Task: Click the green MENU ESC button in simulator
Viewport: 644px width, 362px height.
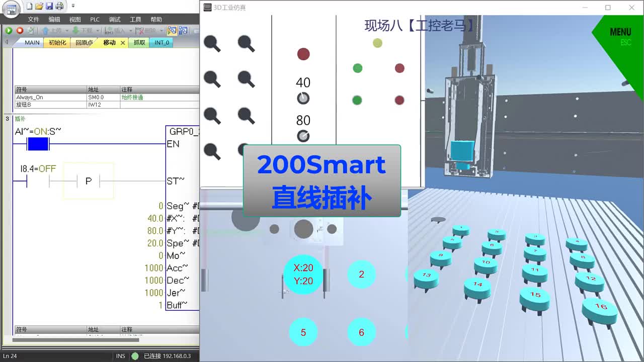Action: [620, 36]
